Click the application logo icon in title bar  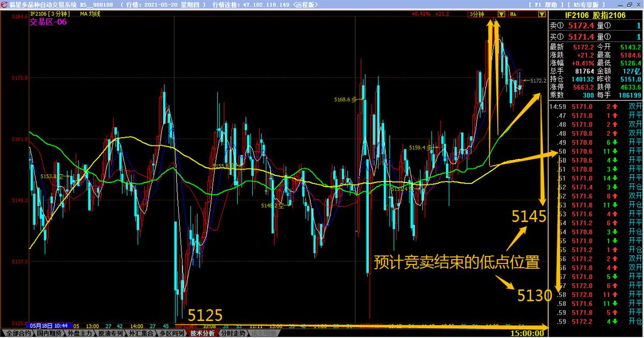point(4,4)
